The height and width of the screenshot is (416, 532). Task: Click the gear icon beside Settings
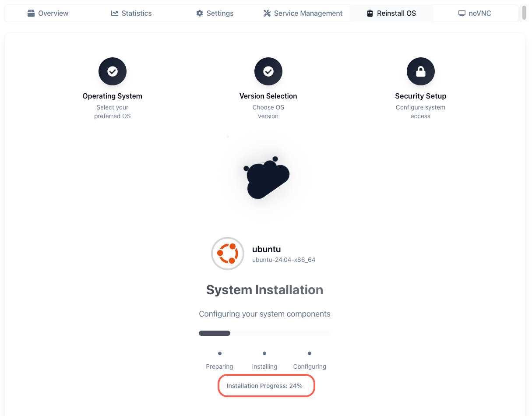pos(200,13)
